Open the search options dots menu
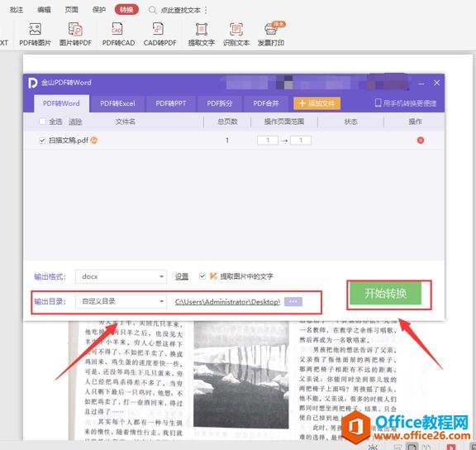Image resolution: width=476 pixels, height=450 pixels. click(206, 10)
